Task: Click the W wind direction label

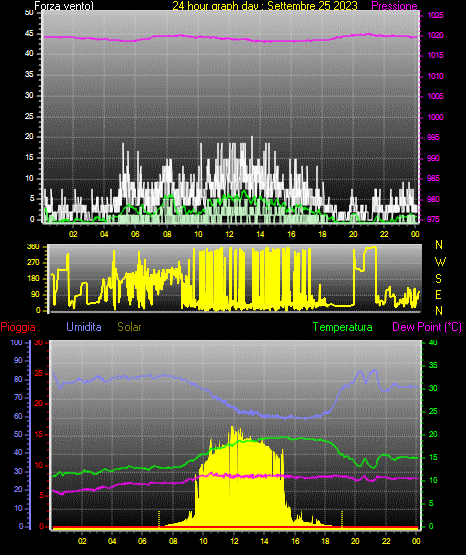Action: (440, 262)
